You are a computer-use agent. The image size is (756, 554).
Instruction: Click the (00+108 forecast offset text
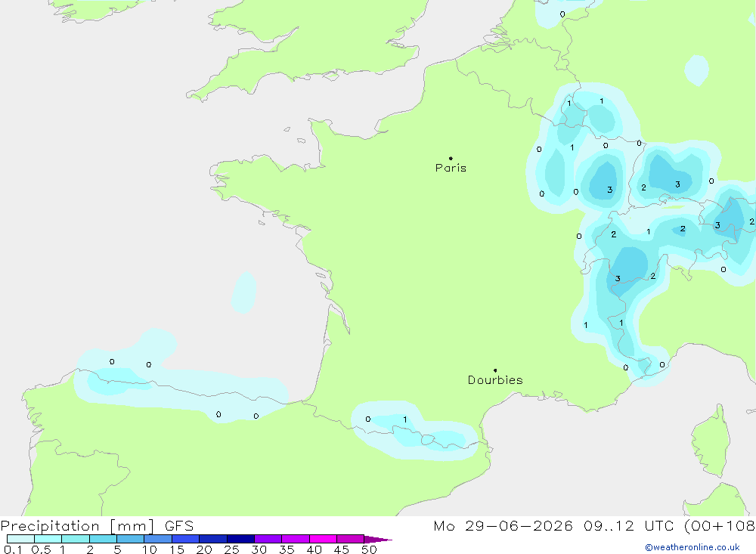pyautogui.click(x=720, y=526)
